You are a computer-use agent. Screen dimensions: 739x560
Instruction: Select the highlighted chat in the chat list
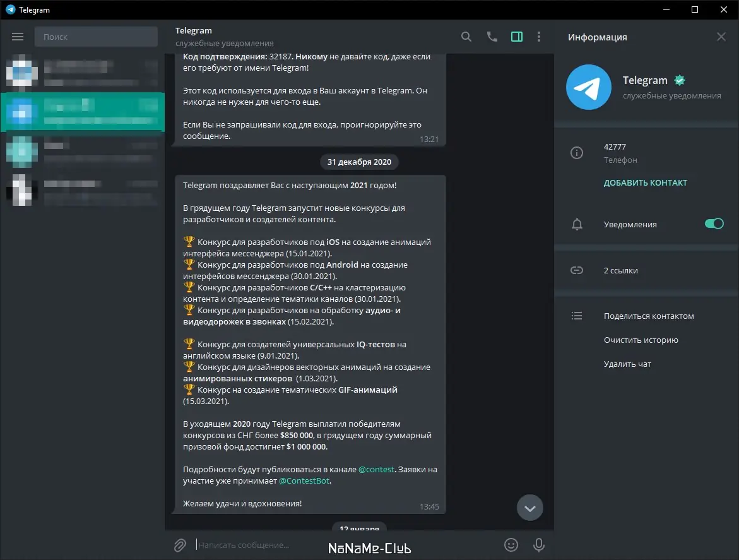pyautogui.click(x=83, y=112)
